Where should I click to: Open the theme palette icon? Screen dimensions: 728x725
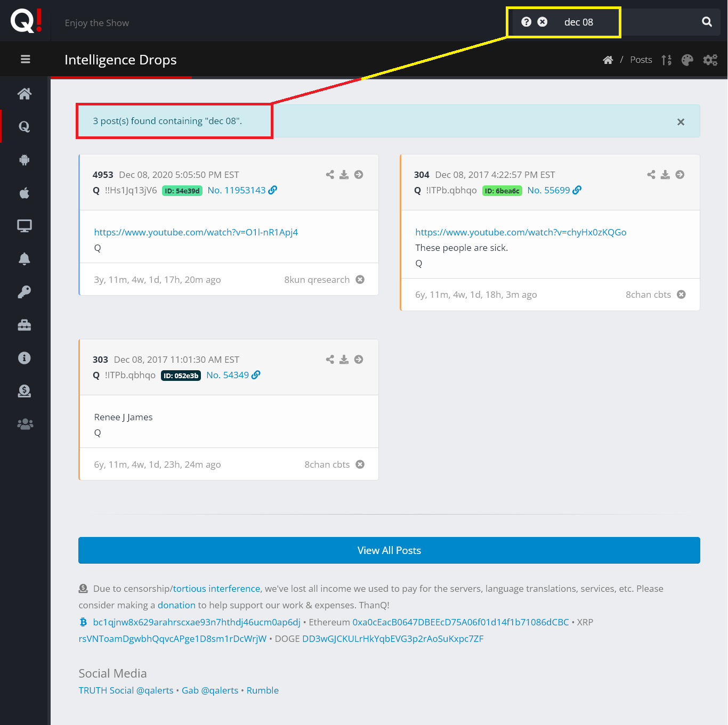pos(687,60)
